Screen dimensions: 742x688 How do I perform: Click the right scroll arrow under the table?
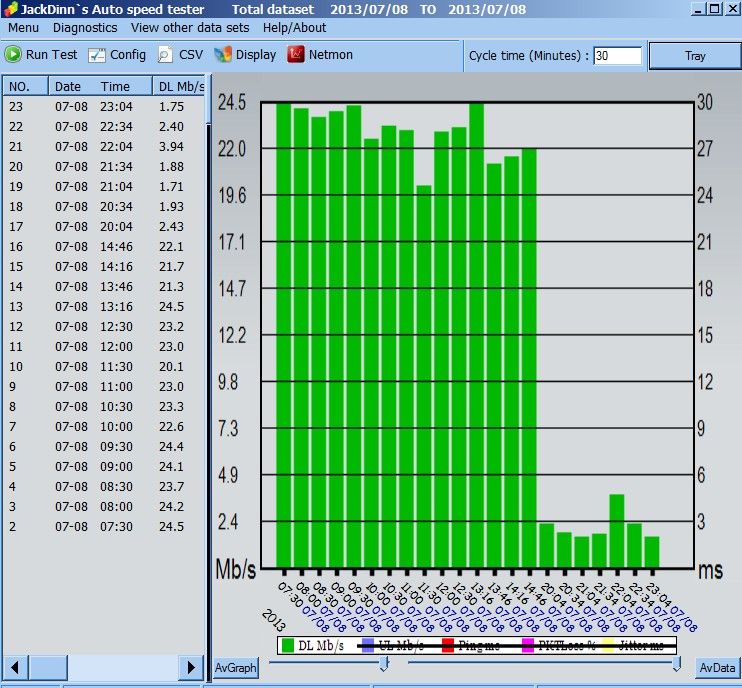click(x=191, y=667)
